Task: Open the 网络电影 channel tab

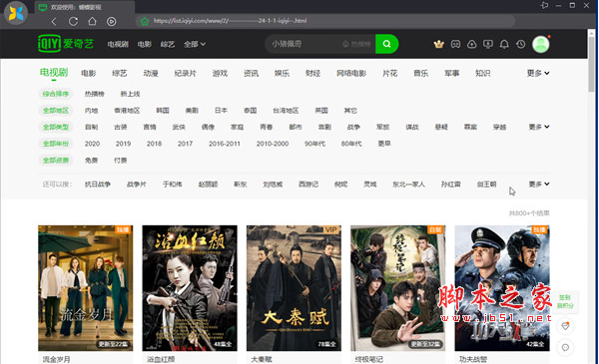Action: pos(351,73)
